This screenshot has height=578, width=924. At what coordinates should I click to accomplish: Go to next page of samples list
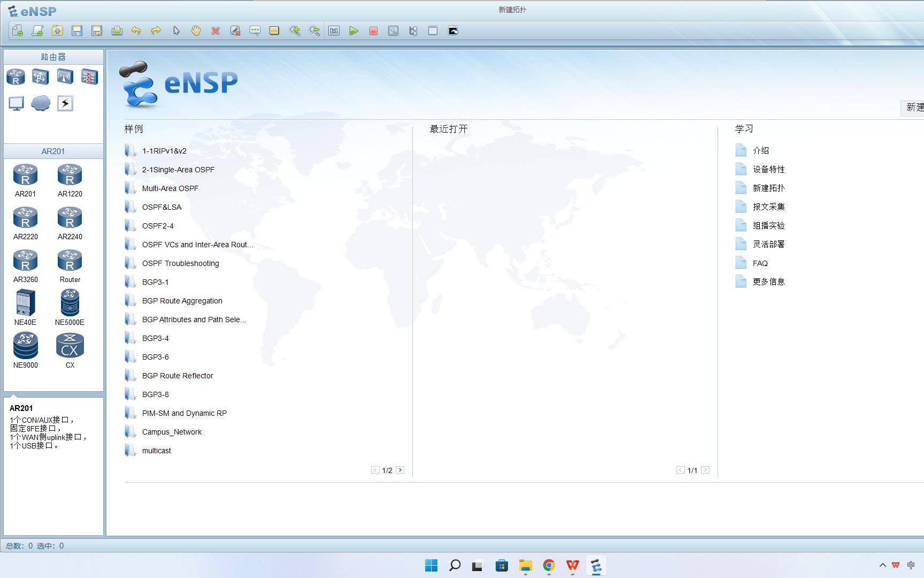coord(400,470)
